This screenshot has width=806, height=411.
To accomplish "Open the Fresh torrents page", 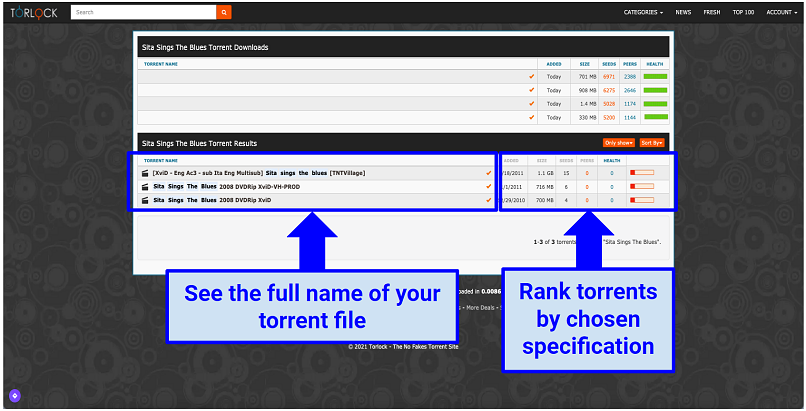I will pyautogui.click(x=711, y=12).
